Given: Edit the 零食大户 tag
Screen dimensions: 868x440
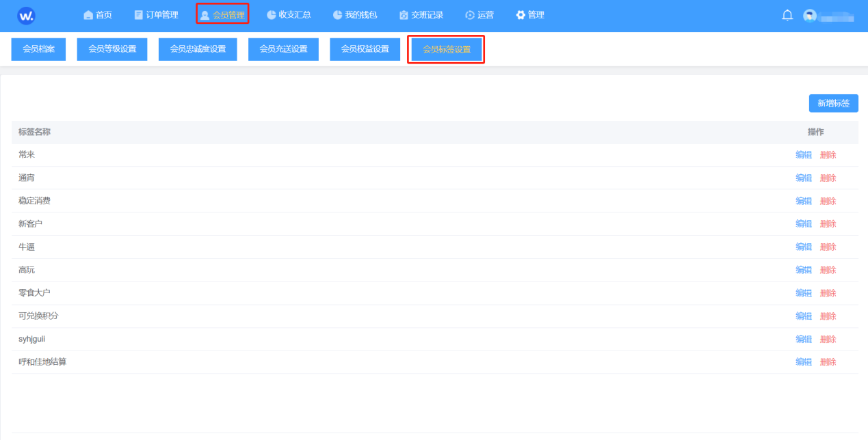Looking at the screenshot, I should 804,293.
